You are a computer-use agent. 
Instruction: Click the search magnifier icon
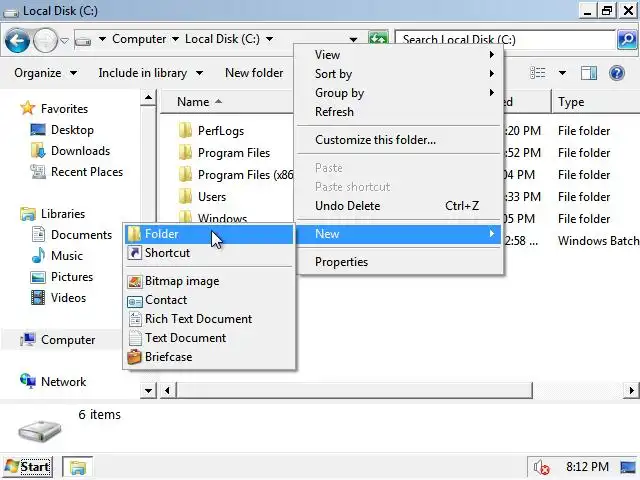(627, 40)
